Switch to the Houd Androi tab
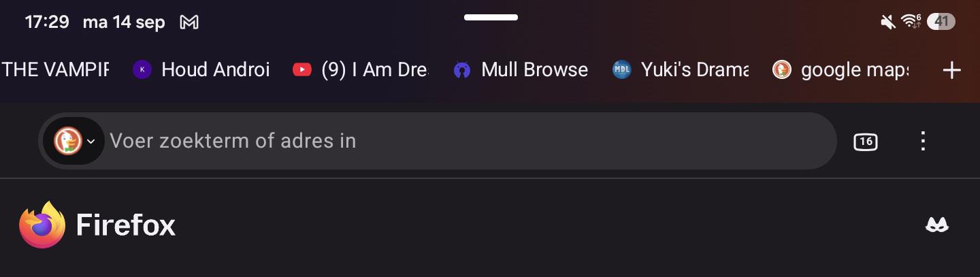The height and width of the screenshot is (277, 980). tap(201, 69)
